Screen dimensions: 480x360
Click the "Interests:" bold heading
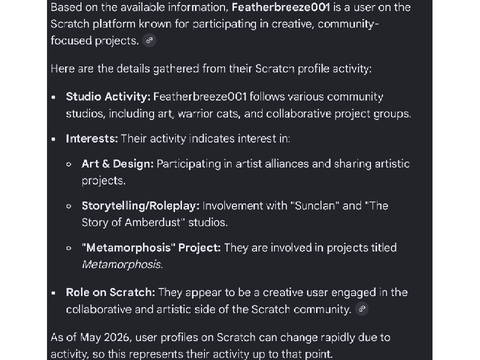pyautogui.click(x=92, y=139)
